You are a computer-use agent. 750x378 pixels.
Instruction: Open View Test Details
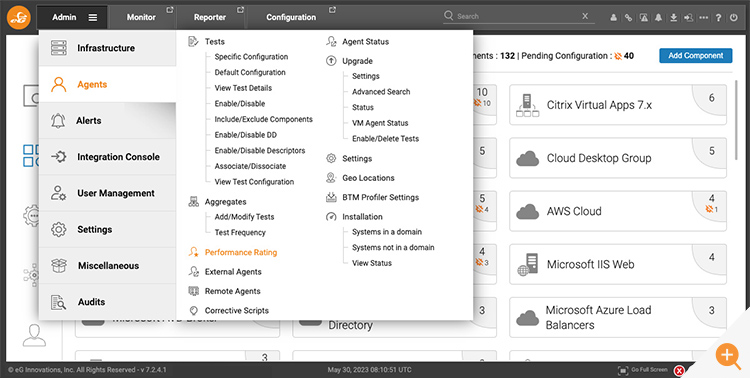pyautogui.click(x=243, y=88)
